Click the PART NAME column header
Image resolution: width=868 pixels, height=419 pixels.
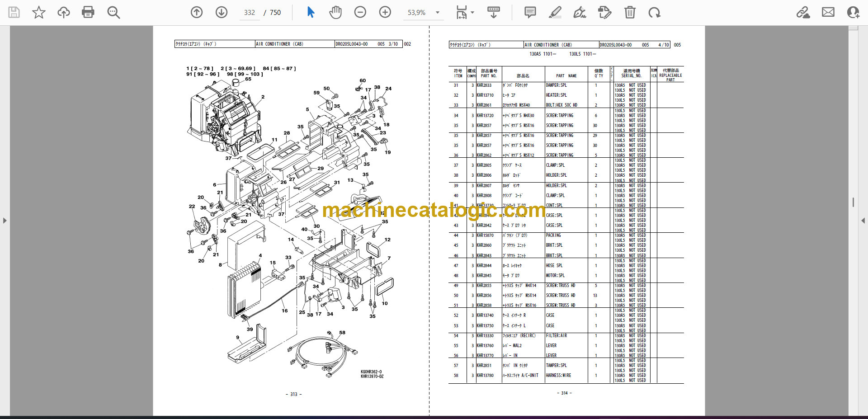tap(566, 76)
